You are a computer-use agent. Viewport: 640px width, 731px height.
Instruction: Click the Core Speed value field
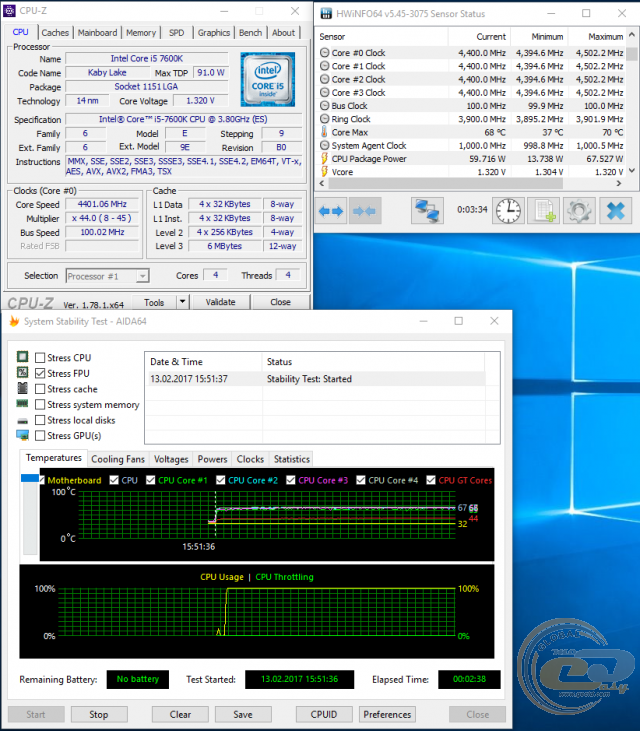coord(102,204)
